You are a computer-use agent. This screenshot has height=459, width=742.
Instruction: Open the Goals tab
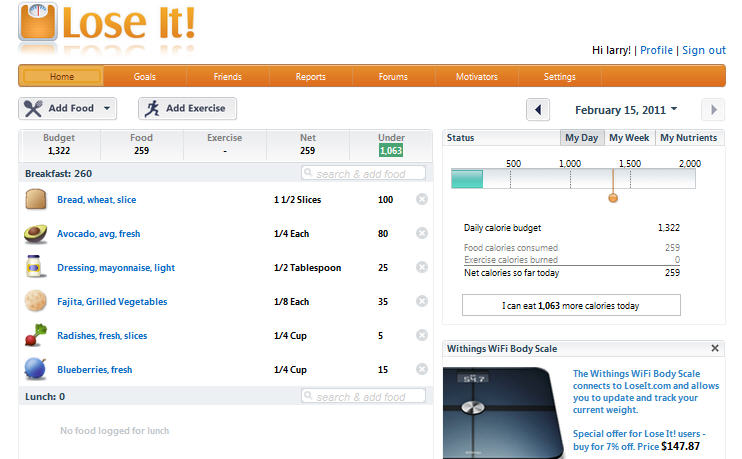[144, 76]
